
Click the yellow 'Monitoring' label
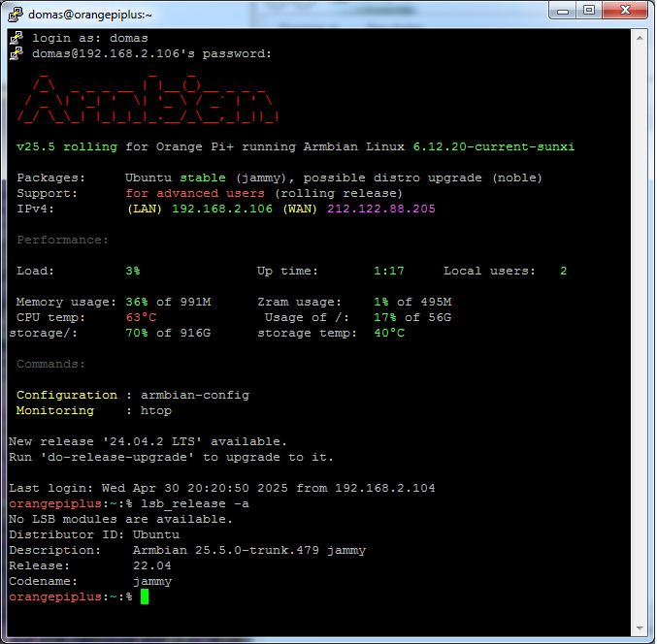tap(55, 410)
